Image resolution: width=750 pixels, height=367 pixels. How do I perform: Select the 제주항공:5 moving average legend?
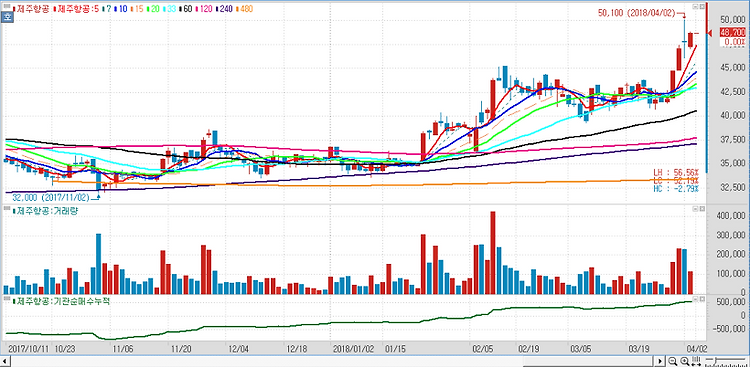pos(77,9)
